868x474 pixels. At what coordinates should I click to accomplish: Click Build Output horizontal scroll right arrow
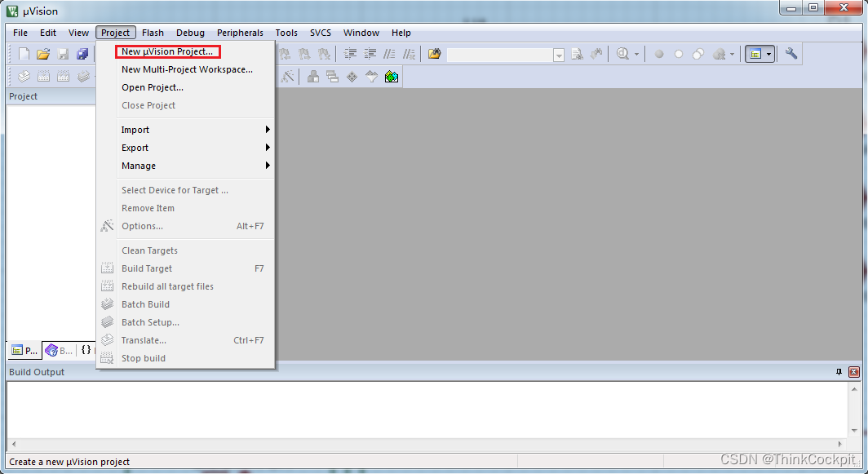point(840,444)
